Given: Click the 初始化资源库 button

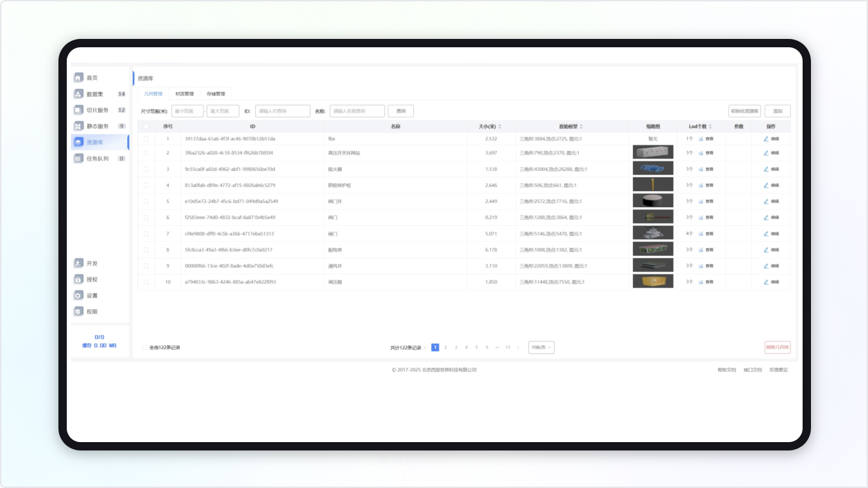Looking at the screenshot, I should (744, 111).
